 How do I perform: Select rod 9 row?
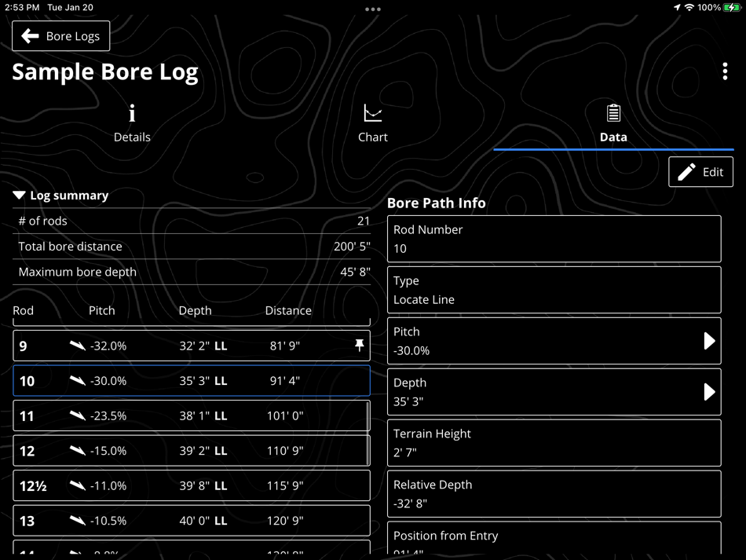coord(192,346)
